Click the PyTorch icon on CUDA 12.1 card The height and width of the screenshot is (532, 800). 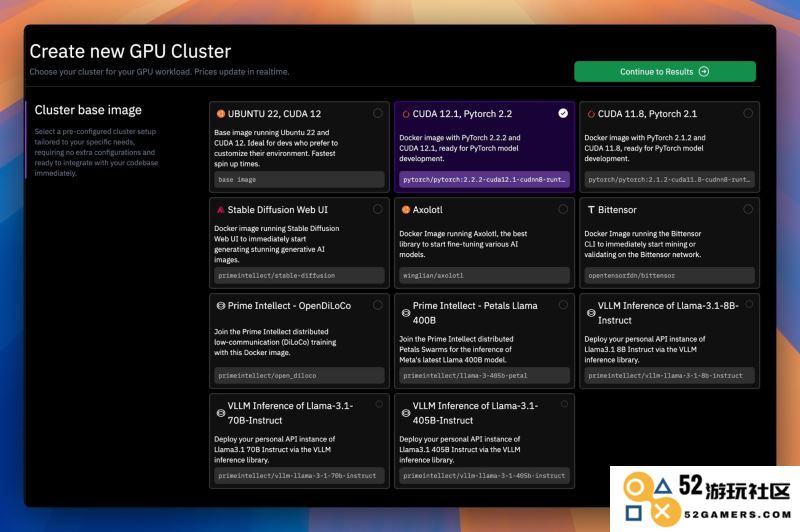[x=406, y=114]
